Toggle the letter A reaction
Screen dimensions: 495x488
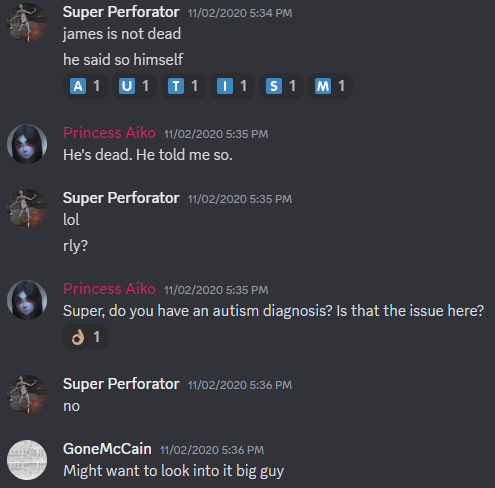point(85,86)
